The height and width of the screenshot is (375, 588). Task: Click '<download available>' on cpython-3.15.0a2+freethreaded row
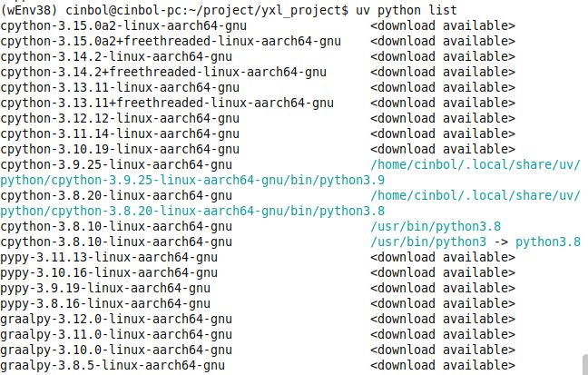(443, 41)
